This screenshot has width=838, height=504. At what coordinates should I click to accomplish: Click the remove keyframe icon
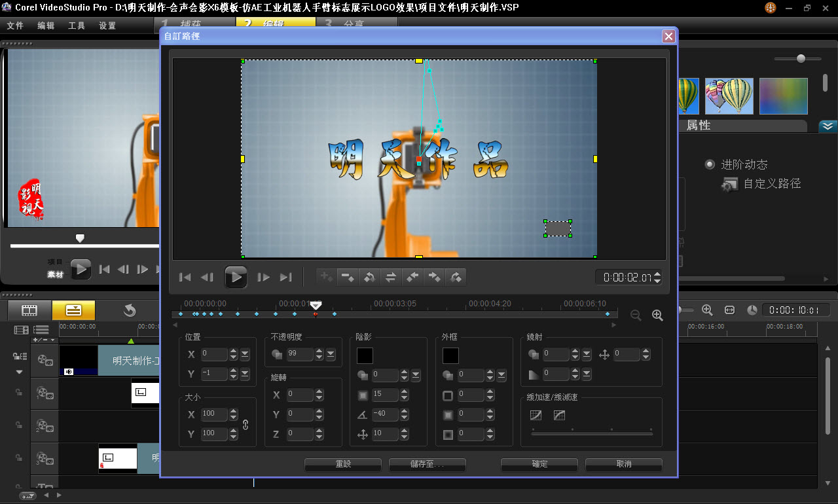[x=348, y=278]
